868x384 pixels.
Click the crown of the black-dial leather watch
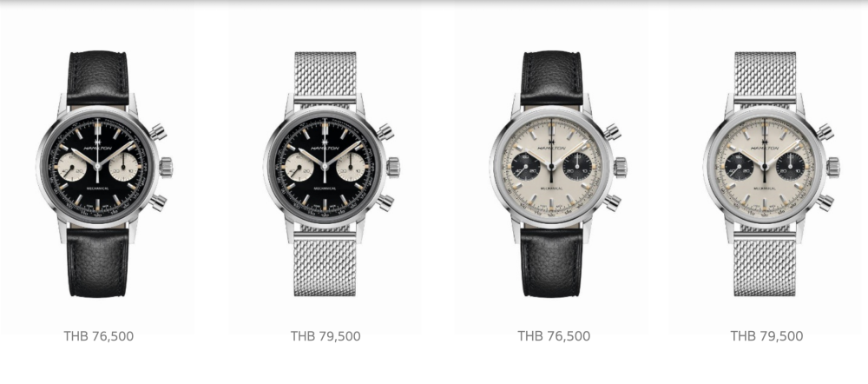166,167
